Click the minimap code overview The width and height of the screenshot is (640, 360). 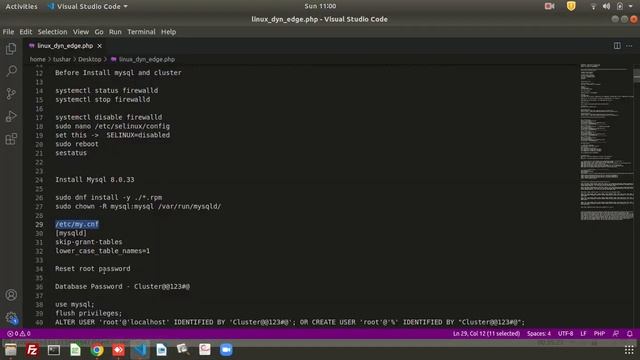pyautogui.click(x=606, y=143)
